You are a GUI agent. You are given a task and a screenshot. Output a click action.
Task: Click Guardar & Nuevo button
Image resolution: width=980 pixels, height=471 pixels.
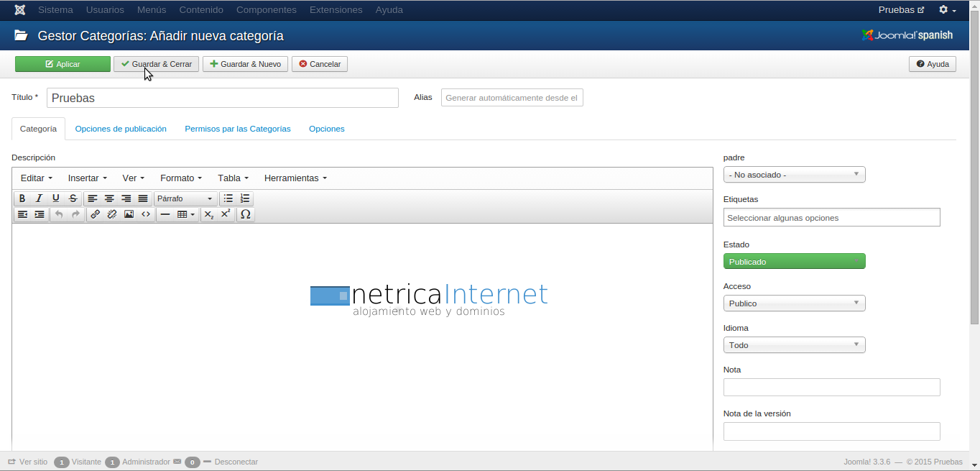[x=245, y=64]
